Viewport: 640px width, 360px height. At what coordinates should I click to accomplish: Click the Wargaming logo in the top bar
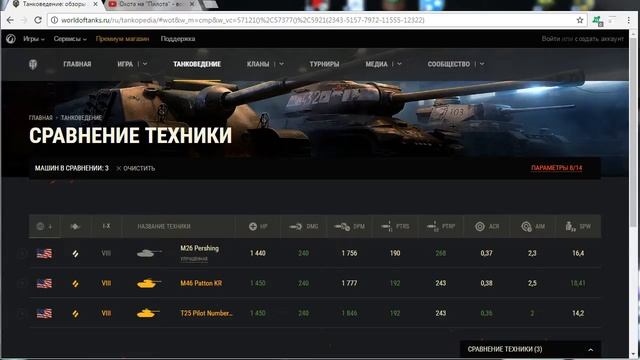click(x=11, y=39)
